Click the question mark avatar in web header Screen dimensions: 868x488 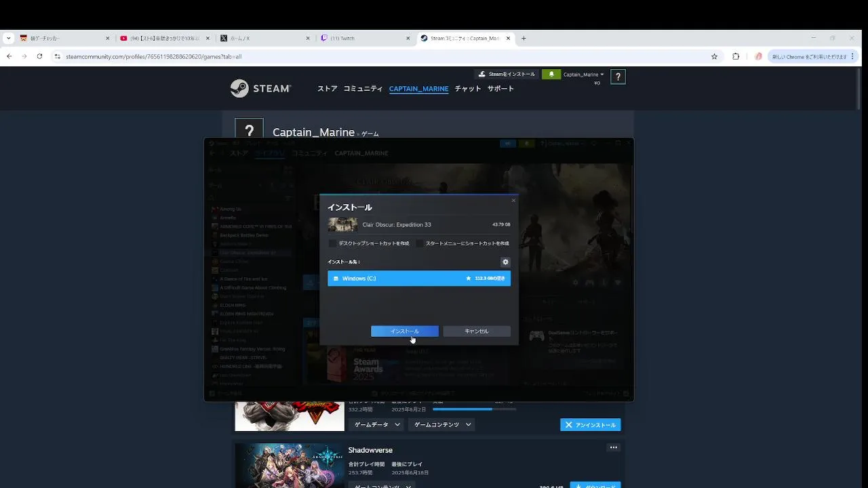[618, 77]
